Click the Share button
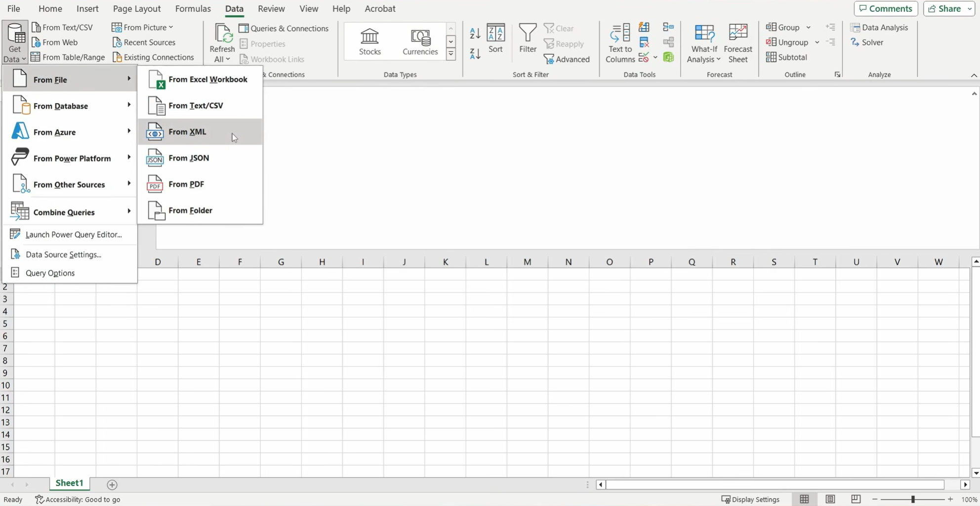This screenshot has height=506, width=980. (x=944, y=8)
